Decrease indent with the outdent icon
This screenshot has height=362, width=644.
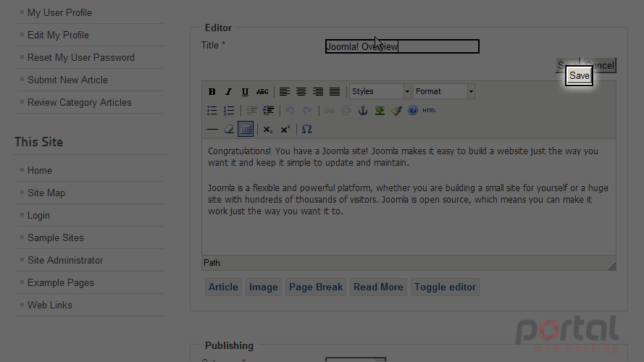(251, 110)
